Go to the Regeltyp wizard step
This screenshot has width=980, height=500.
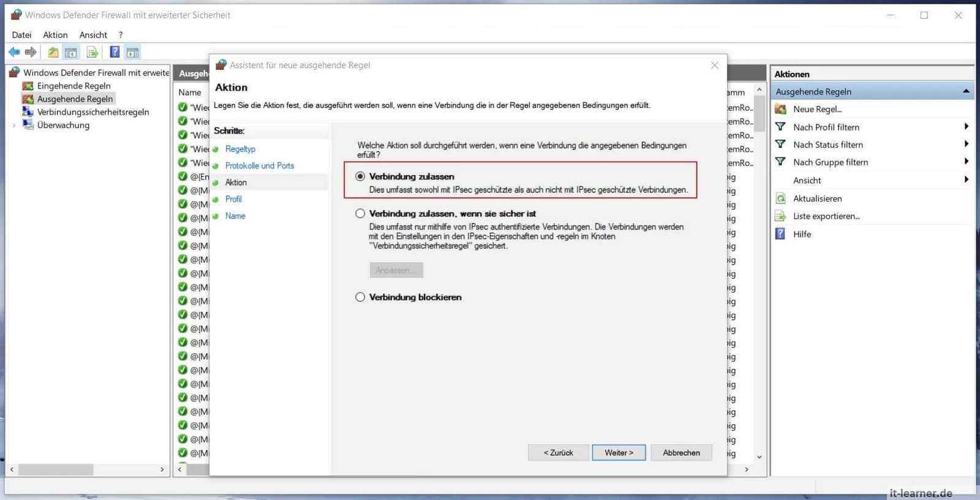[240, 149]
